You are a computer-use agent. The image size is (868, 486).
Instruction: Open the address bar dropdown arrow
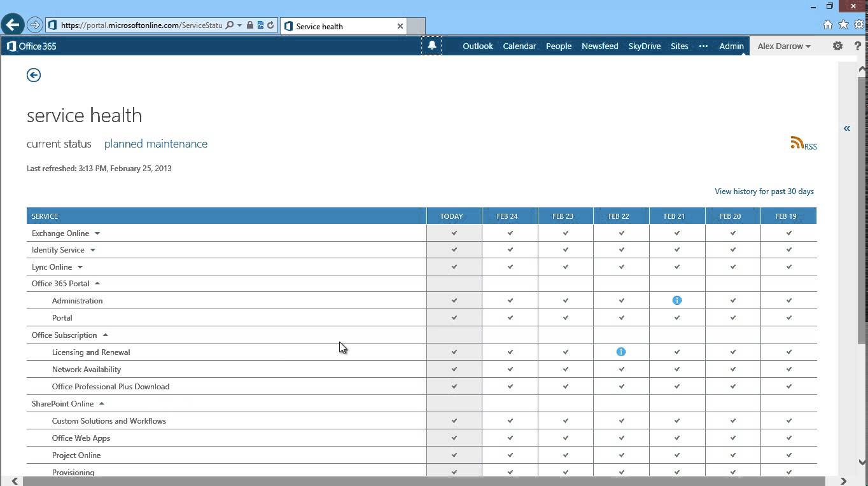(239, 25)
